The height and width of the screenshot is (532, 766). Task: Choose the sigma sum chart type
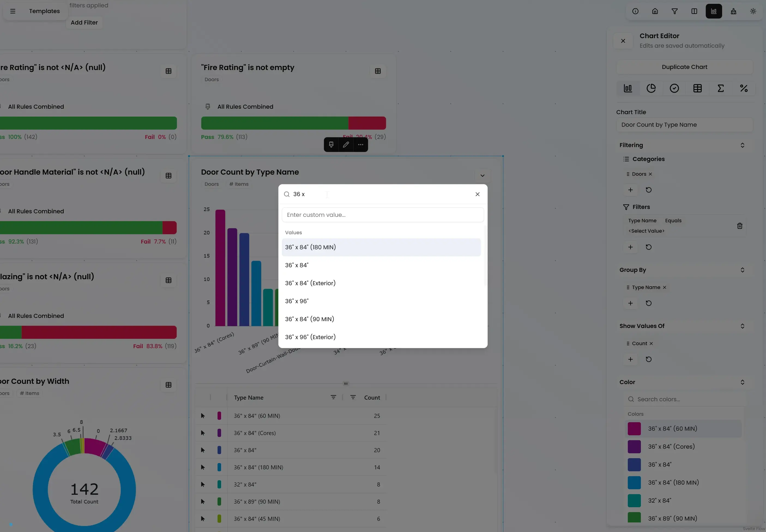point(720,88)
